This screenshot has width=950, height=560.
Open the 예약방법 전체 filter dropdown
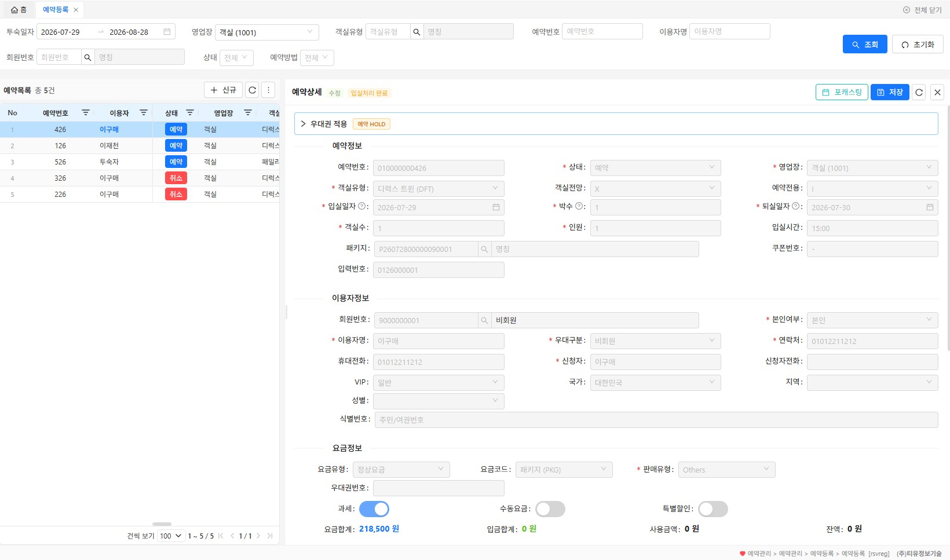[x=317, y=57]
